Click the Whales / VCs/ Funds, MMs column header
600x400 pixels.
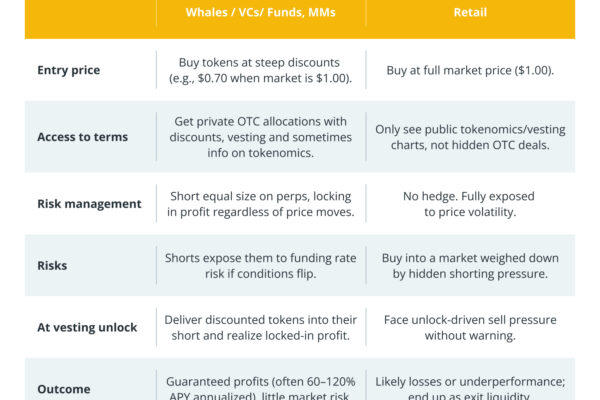[260, 13]
